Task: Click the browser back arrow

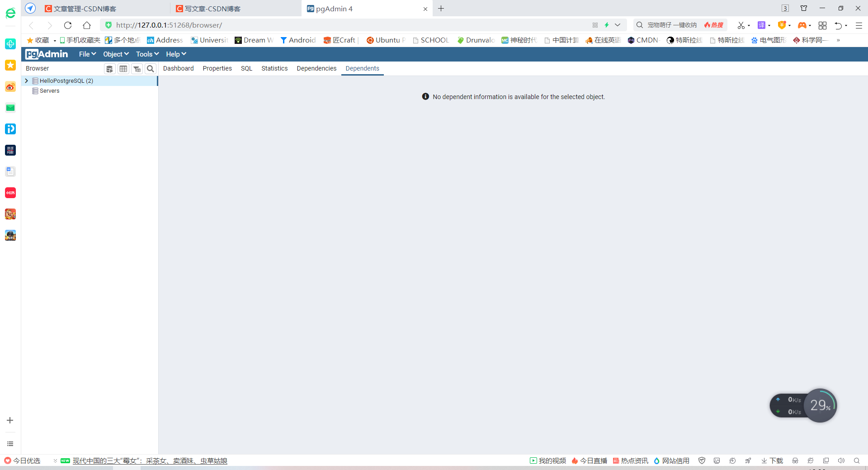Action: click(x=32, y=25)
